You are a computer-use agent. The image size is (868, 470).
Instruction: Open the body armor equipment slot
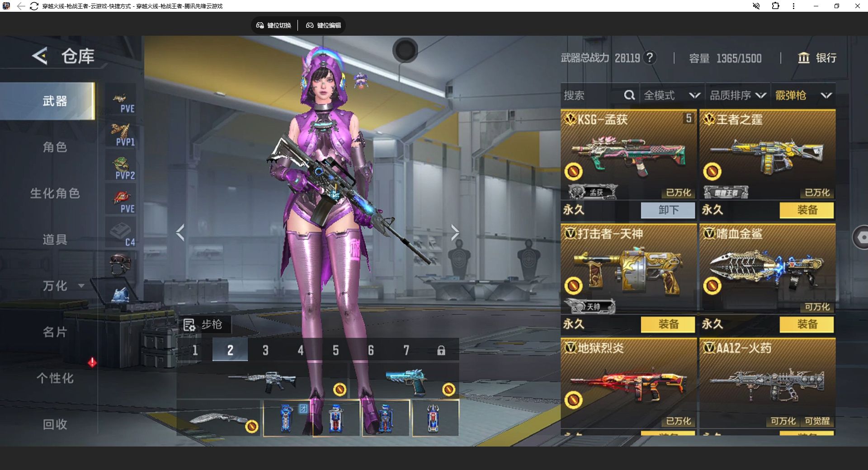(121, 295)
